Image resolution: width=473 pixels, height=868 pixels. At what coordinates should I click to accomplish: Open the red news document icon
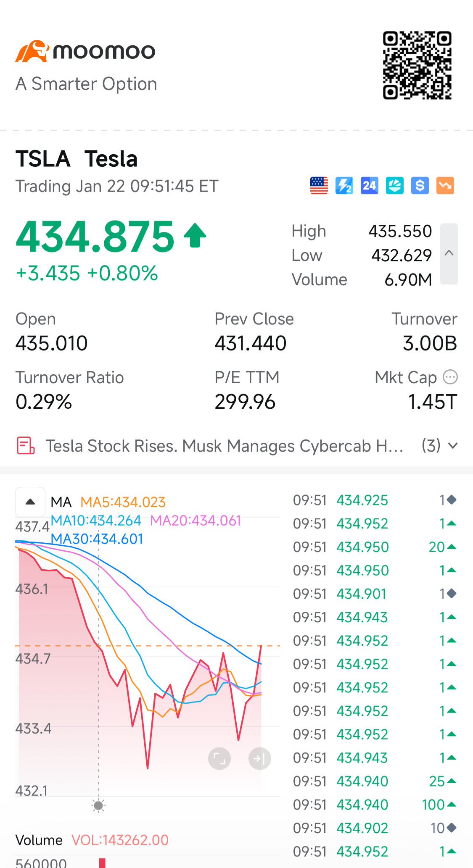coord(26,446)
